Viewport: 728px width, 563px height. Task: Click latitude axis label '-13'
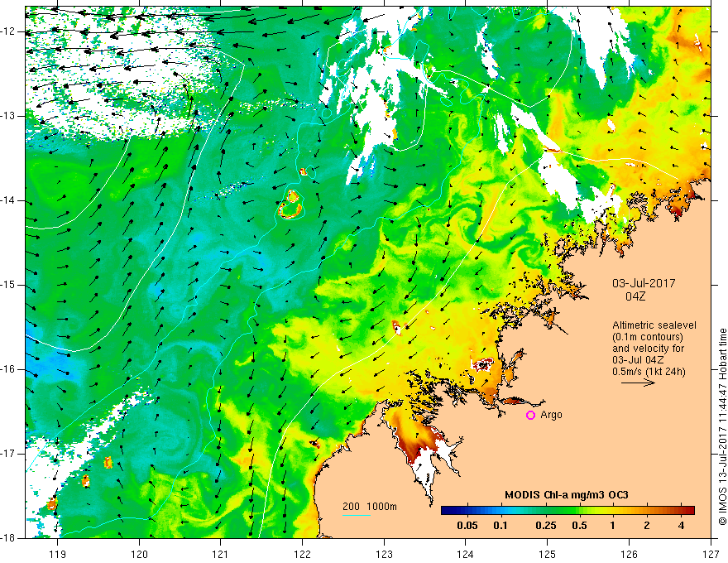(x=8, y=116)
